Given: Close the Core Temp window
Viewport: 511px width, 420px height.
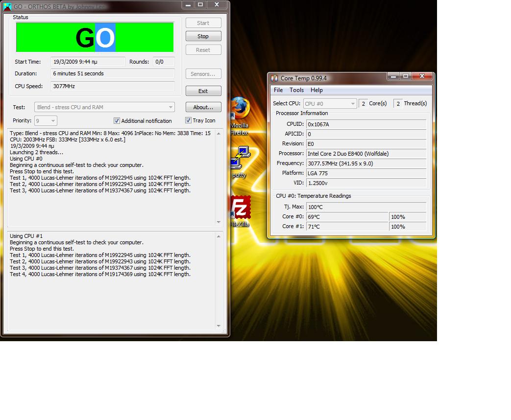Looking at the screenshot, I should [x=422, y=76].
